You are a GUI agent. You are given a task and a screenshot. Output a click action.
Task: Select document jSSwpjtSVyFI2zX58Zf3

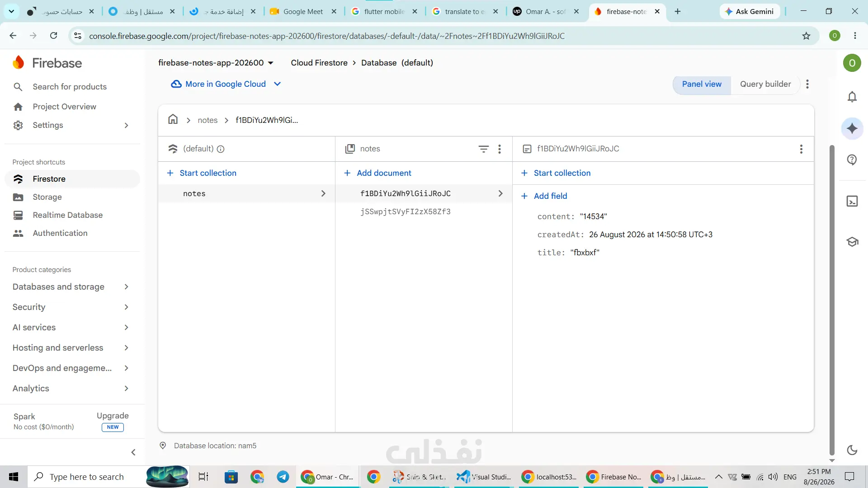(406, 211)
